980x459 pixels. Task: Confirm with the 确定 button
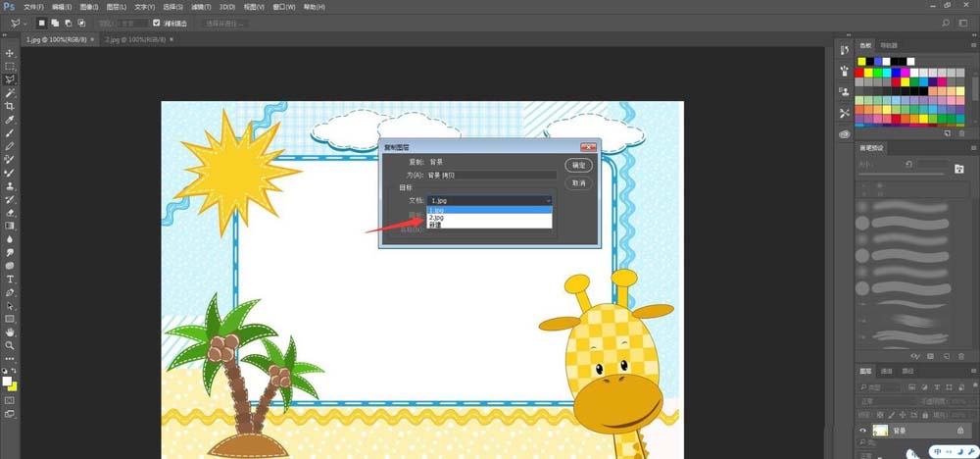pos(579,165)
